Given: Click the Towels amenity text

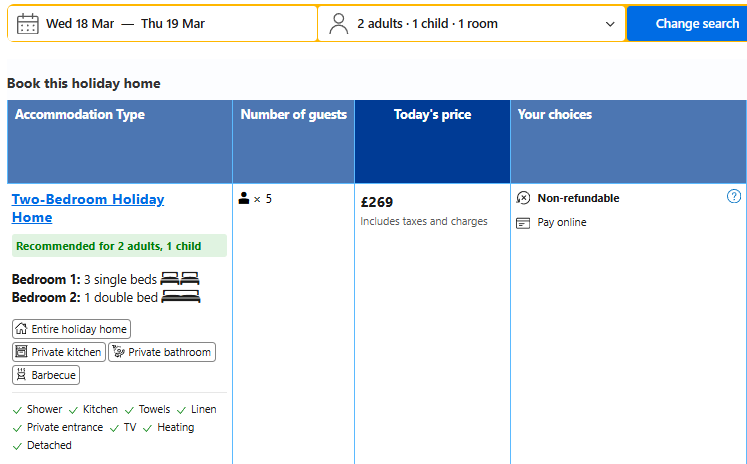Looking at the screenshot, I should [x=154, y=409].
